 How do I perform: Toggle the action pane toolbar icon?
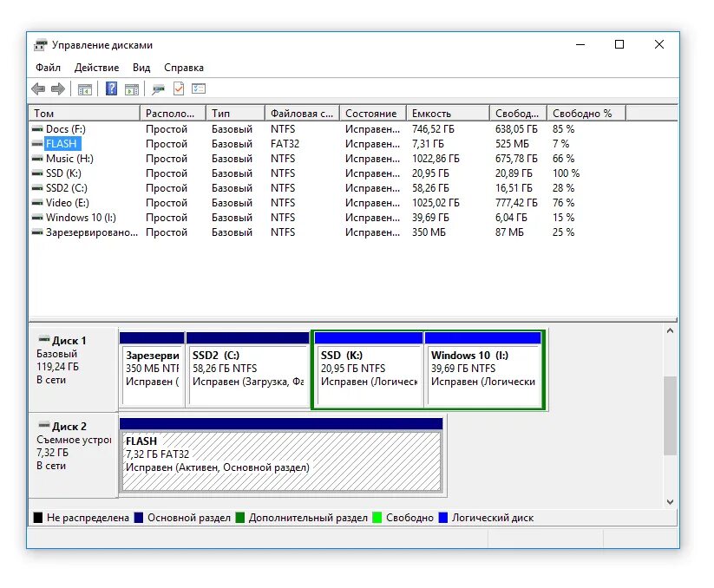tap(132, 89)
